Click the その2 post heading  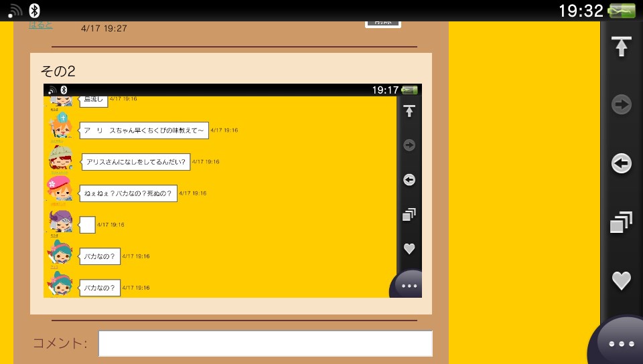[58, 71]
